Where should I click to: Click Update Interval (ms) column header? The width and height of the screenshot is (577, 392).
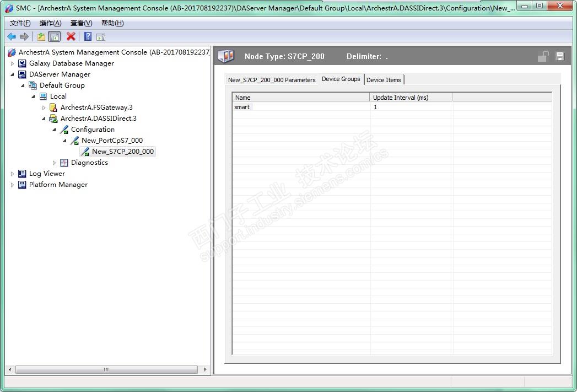[x=411, y=98]
